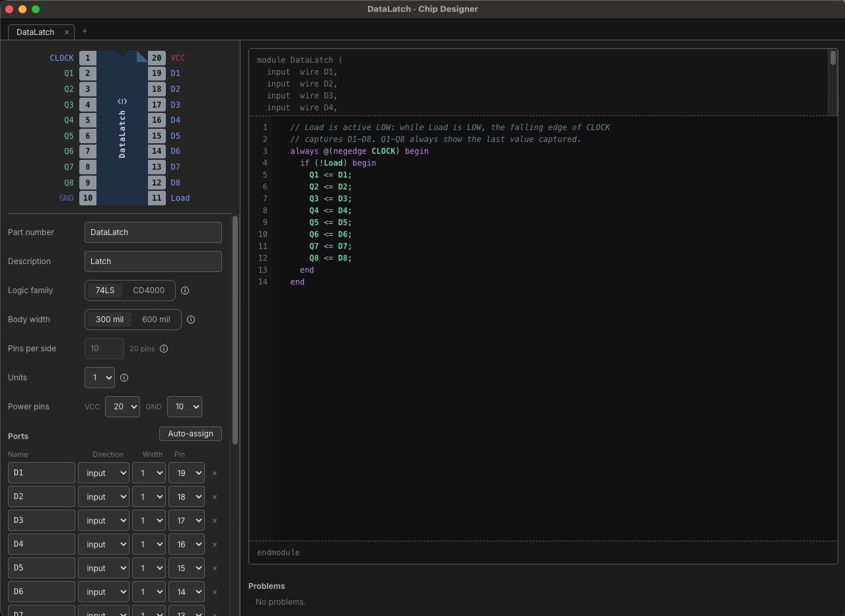
Task: Remove the D1 port row
Action: click(x=215, y=473)
